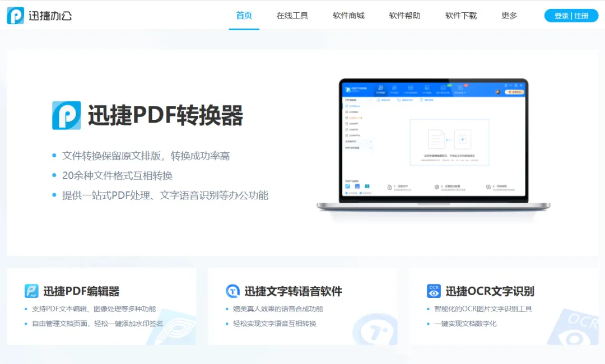This screenshot has height=364, width=605.
Task: Click text 一键实现文档数字化
Action: pos(466,324)
